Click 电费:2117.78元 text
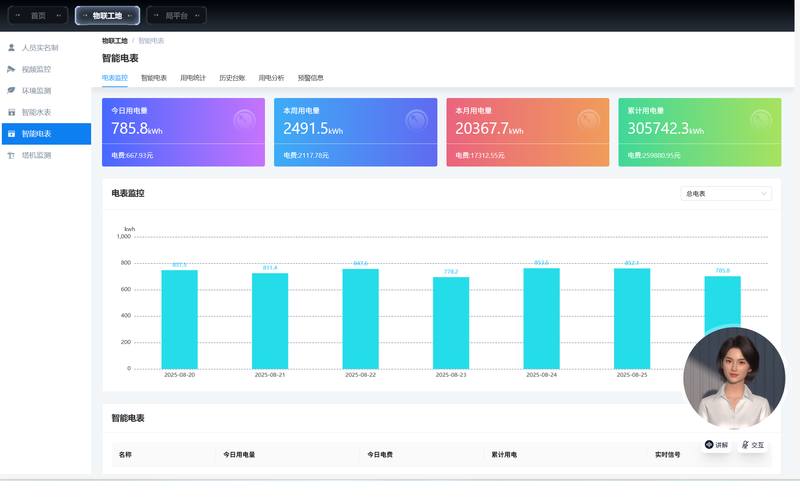800x481 pixels. tap(306, 155)
